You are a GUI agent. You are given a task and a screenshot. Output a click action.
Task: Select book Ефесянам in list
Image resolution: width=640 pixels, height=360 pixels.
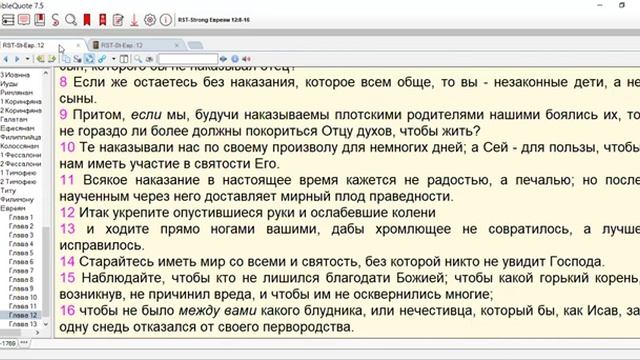[x=17, y=128]
